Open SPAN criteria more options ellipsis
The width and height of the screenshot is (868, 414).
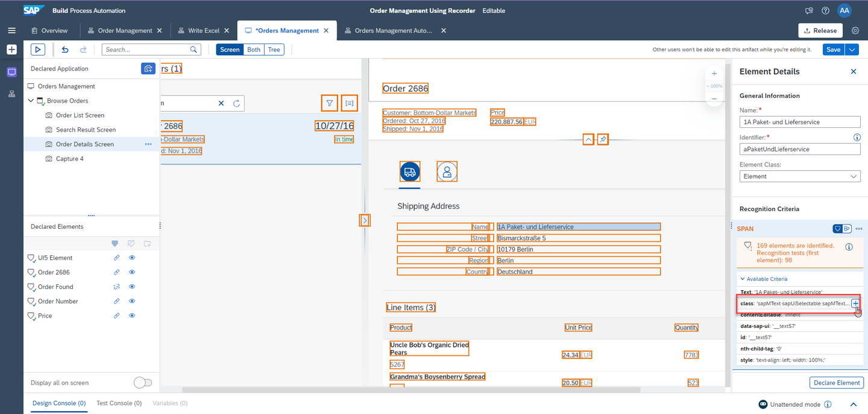click(x=859, y=229)
